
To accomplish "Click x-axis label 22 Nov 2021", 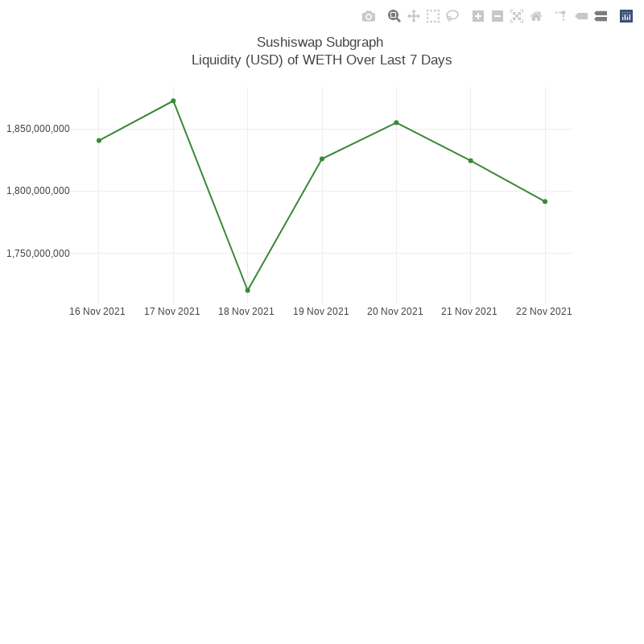I will (544, 312).
